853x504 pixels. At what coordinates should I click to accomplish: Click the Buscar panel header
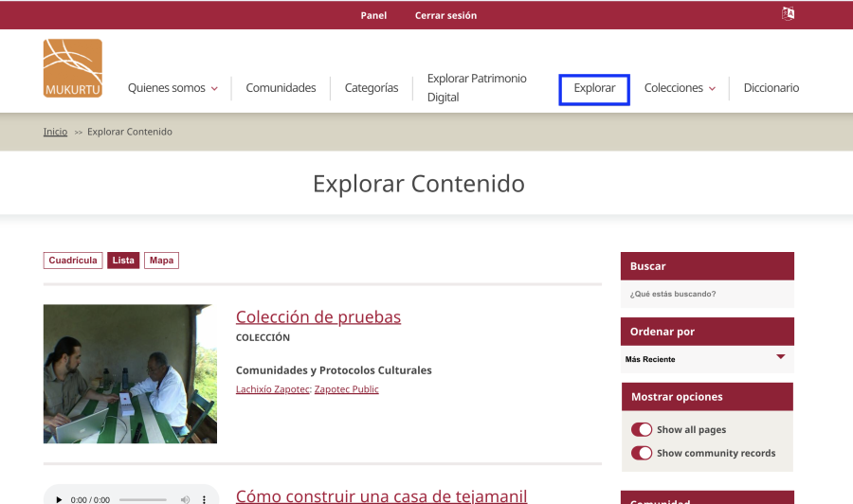click(707, 266)
